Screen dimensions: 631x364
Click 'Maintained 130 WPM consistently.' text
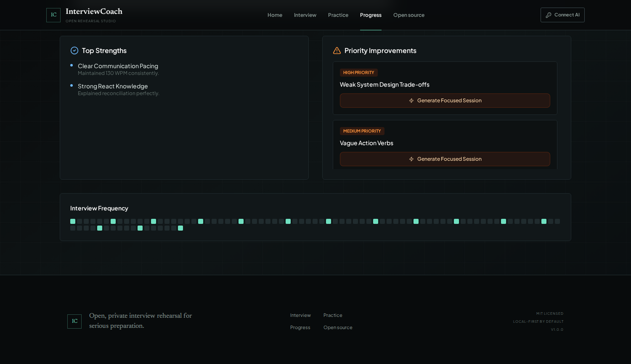(118, 73)
